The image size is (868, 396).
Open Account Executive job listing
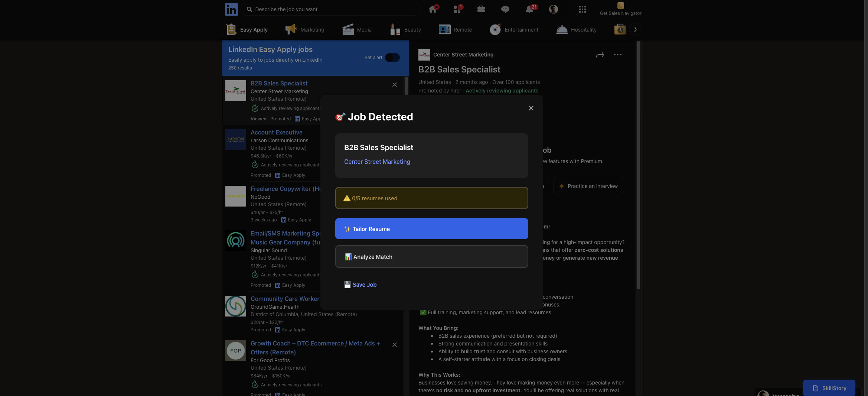click(x=276, y=133)
